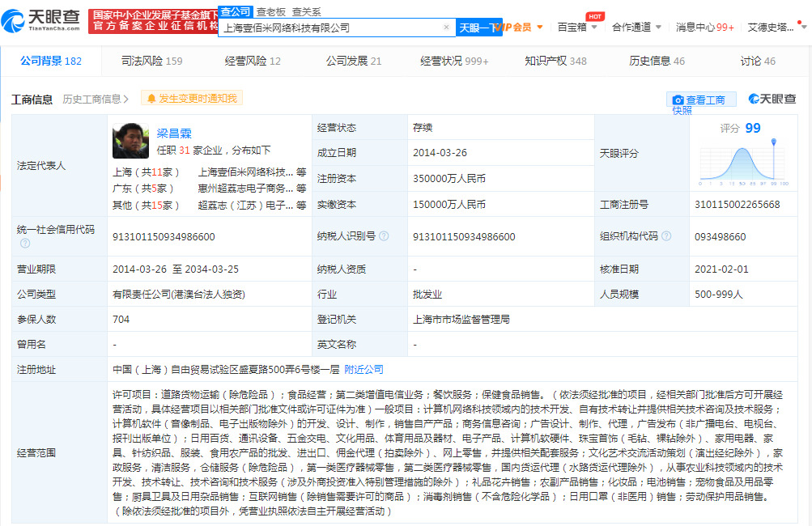The image size is (812, 526).
Task: Open 梁昌霖 profile name link
Action: click(174, 133)
